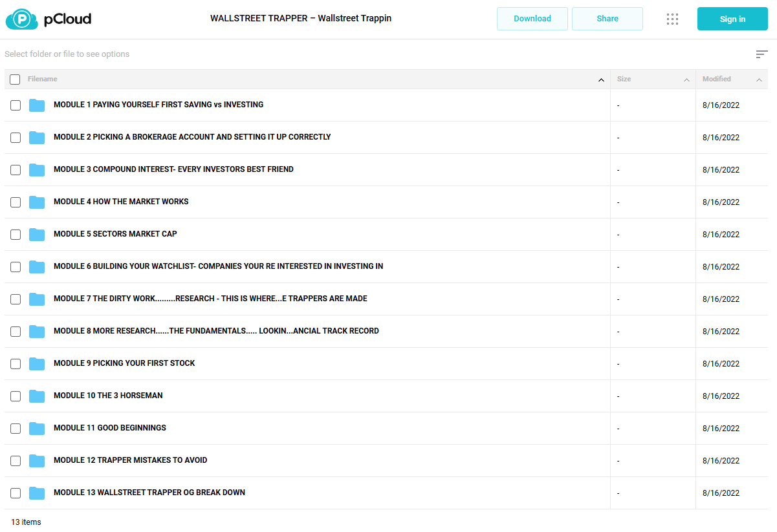777x532 pixels.
Task: Open MODULE 1 PAYING YOURSELF FIRST folder name
Action: pyautogui.click(x=159, y=105)
